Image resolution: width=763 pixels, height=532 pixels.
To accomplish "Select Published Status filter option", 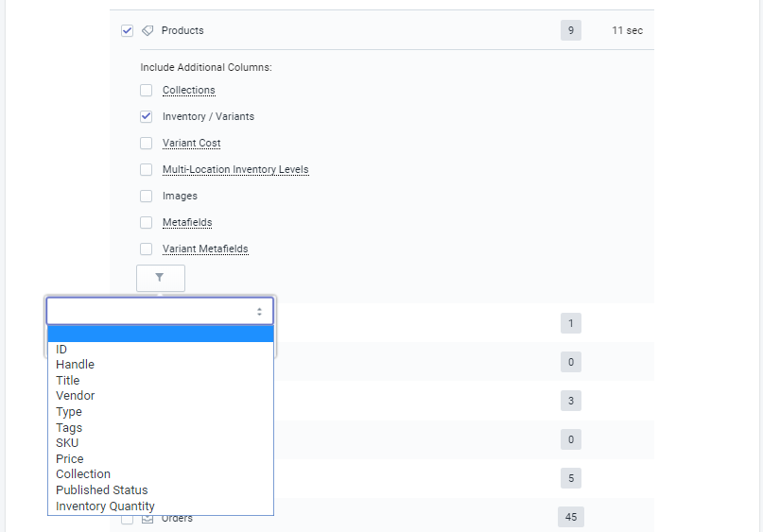I will (x=161, y=490).
